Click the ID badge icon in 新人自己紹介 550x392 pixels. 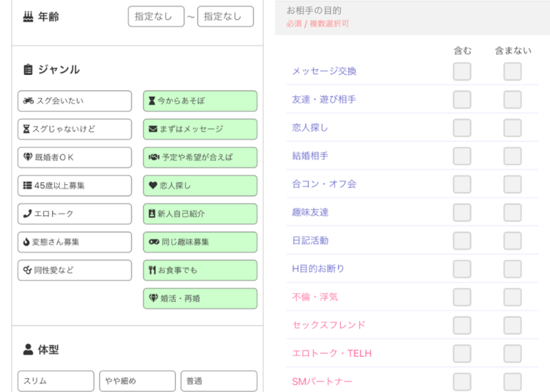[152, 214]
